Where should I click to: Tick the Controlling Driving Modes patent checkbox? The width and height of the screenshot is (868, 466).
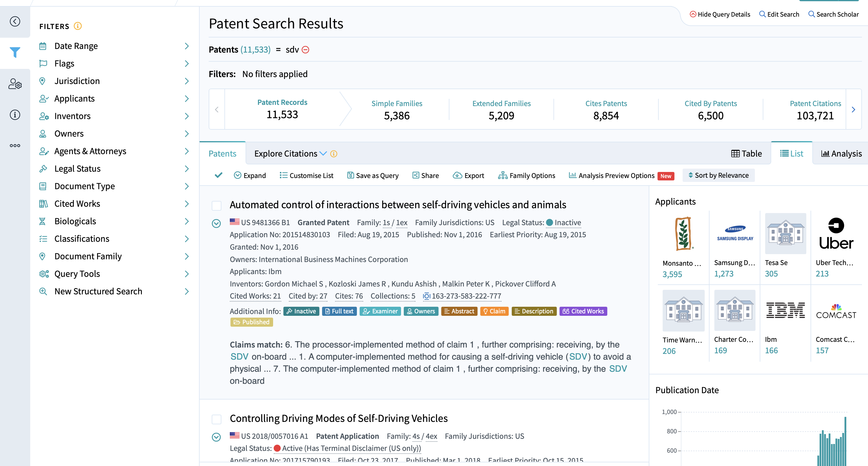[216, 419]
